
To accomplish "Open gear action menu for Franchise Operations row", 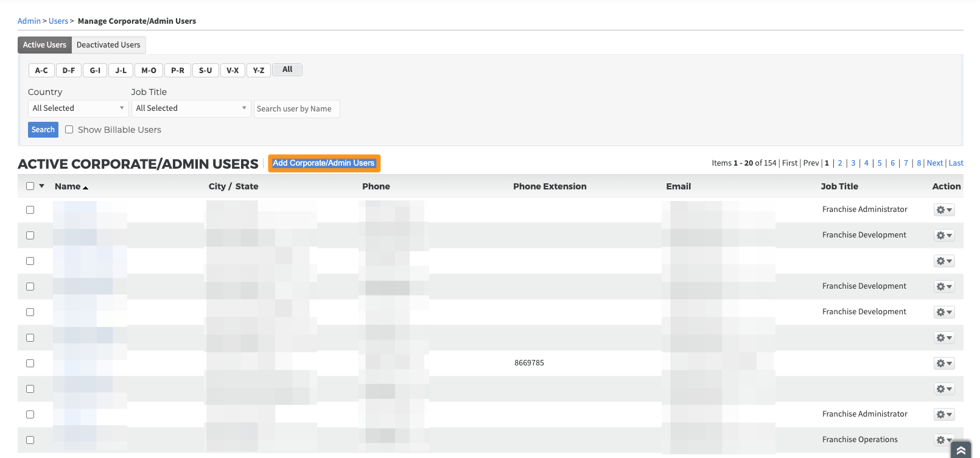I will [x=944, y=440].
